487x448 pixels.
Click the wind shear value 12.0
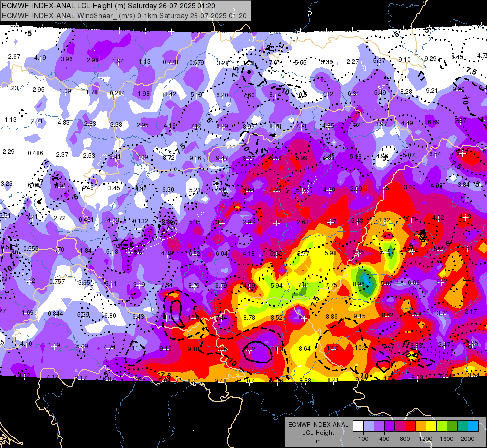click(x=332, y=348)
